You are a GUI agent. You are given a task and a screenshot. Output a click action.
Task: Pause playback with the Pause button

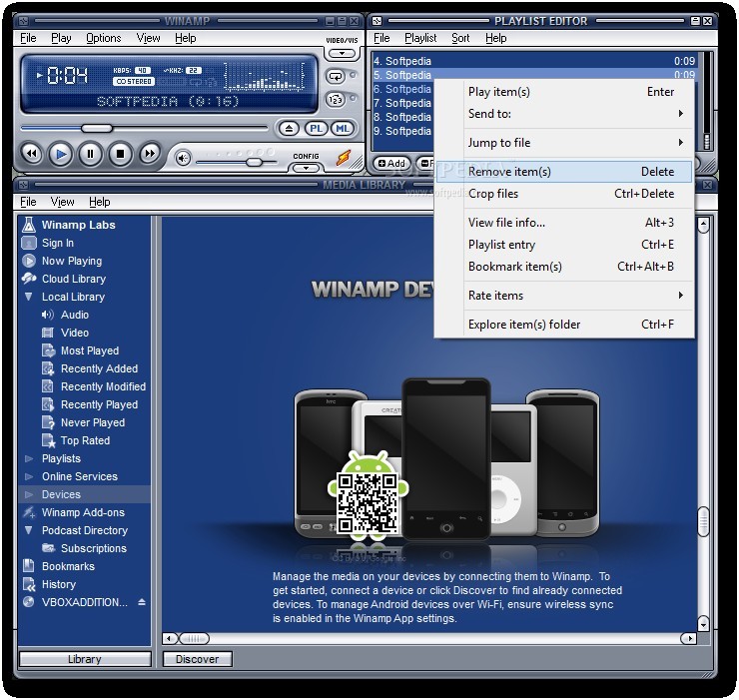[90, 153]
